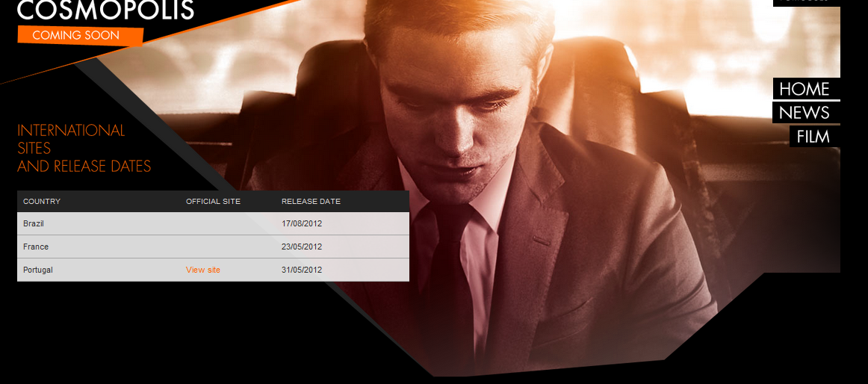Click the COSMOPOLIS title logo
868x384 pixels.
click(106, 10)
